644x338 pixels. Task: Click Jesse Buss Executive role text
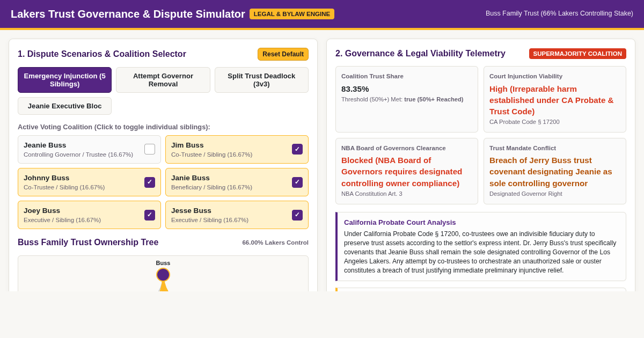click(x=210, y=220)
